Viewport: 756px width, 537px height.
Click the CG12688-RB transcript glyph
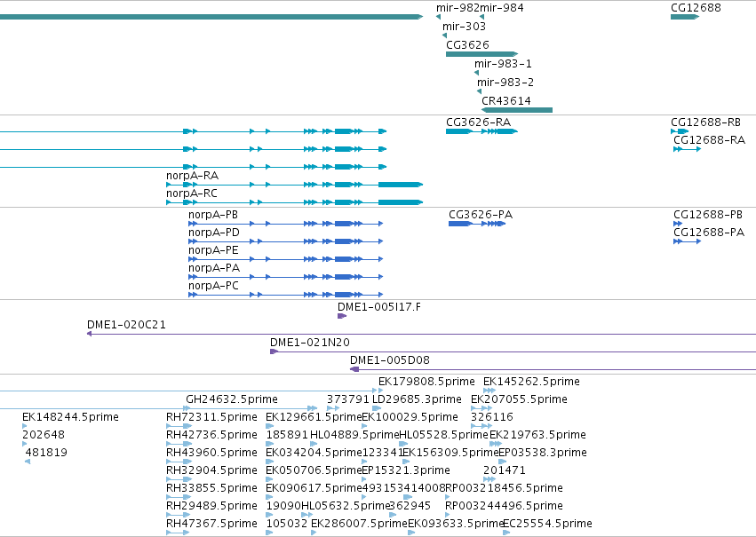[680, 131]
